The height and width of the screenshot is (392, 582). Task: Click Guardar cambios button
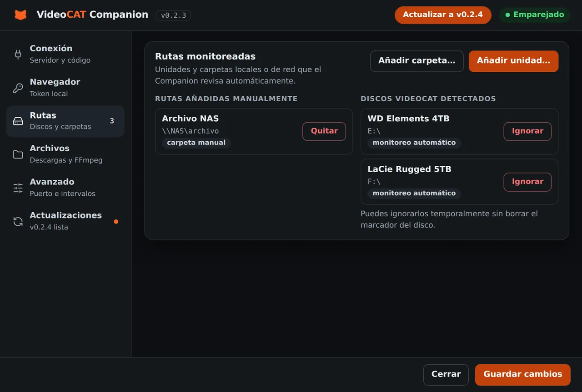[x=523, y=375]
